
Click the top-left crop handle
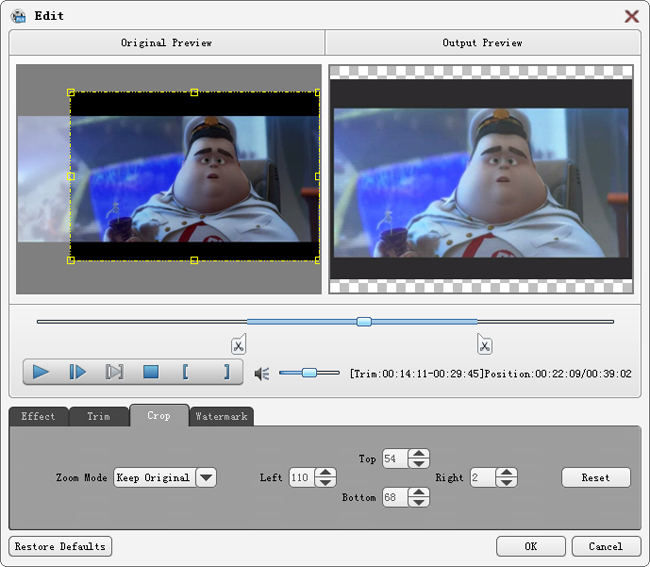click(x=71, y=92)
